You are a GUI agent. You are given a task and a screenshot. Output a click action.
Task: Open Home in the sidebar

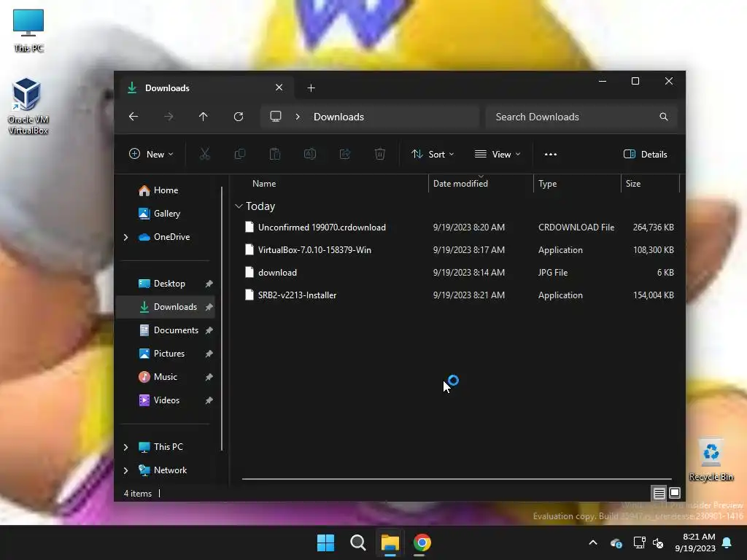click(165, 190)
